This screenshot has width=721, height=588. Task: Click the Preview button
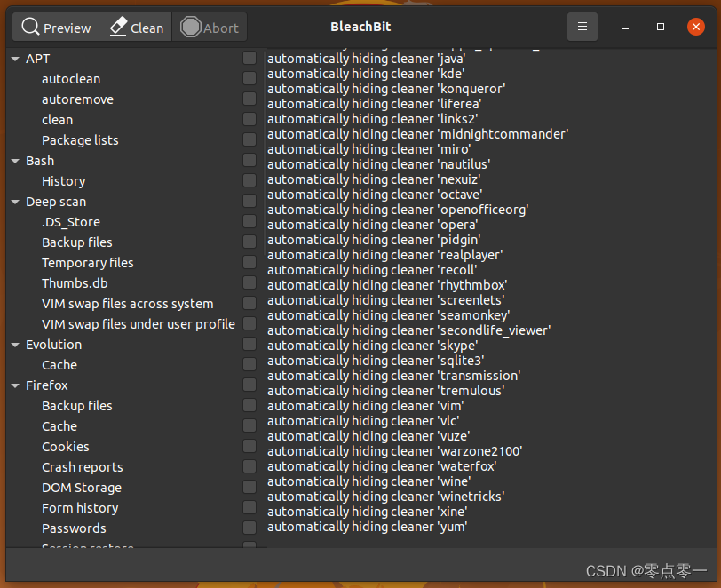tap(55, 27)
